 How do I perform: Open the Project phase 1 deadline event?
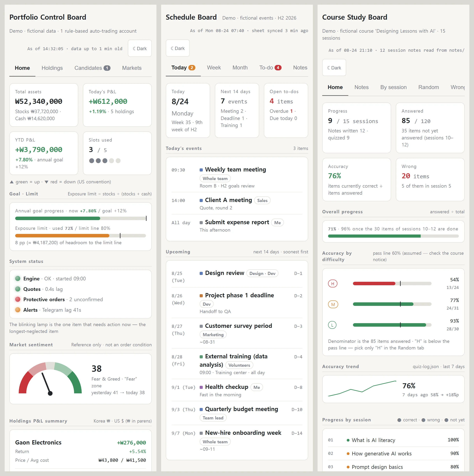click(x=237, y=303)
